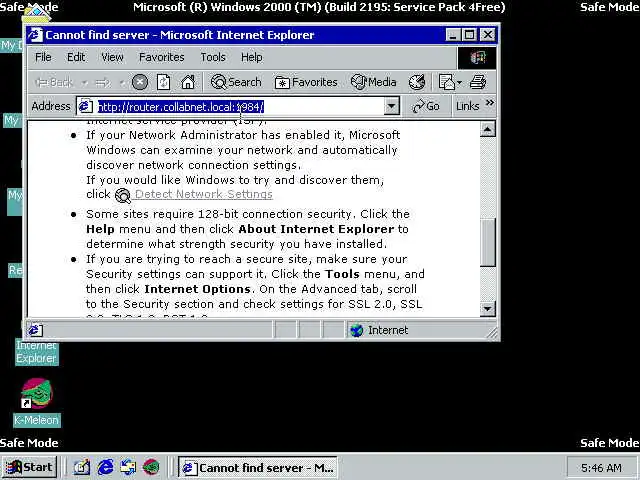Click the scrollbar down arrow
The width and height of the screenshot is (640, 480).
click(x=488, y=309)
